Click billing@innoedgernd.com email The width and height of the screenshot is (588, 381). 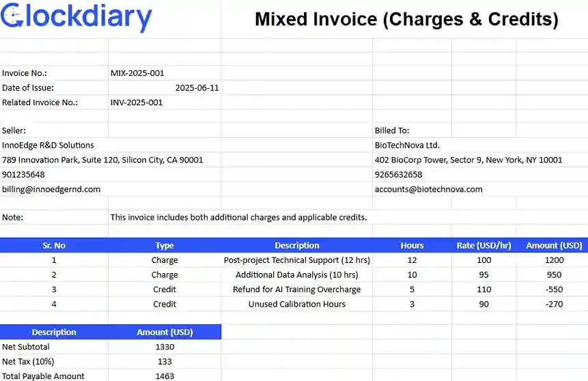pyautogui.click(x=51, y=189)
